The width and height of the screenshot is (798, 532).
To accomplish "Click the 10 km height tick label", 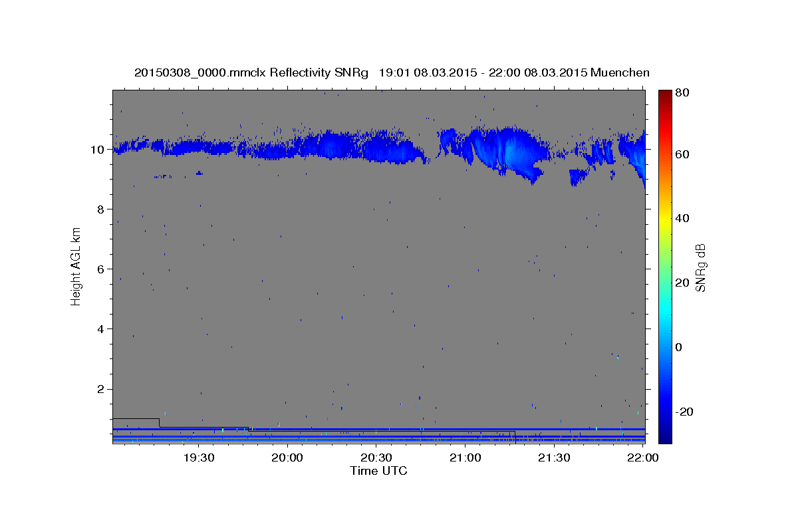I will [96, 150].
